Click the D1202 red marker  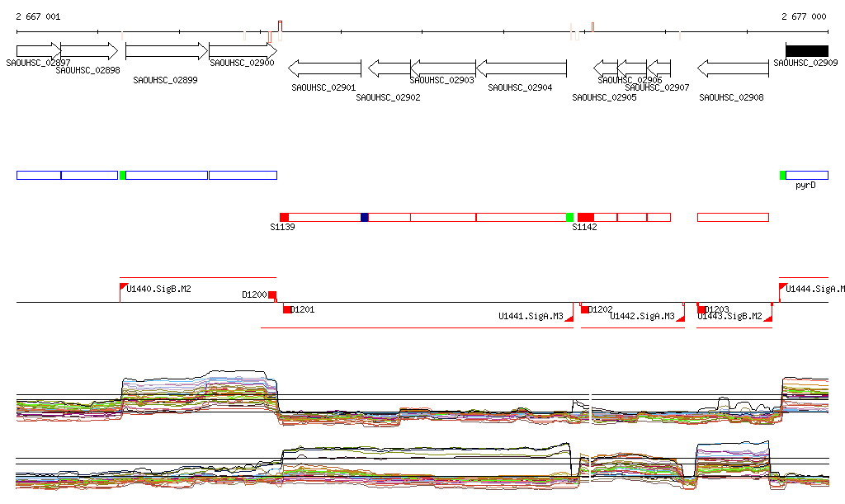click(585, 309)
